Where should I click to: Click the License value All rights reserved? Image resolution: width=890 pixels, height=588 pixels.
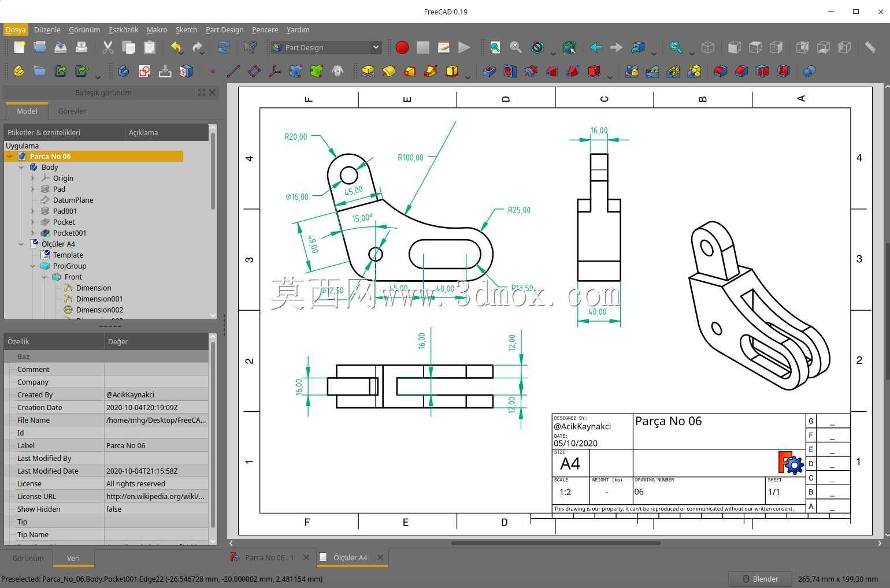point(156,483)
